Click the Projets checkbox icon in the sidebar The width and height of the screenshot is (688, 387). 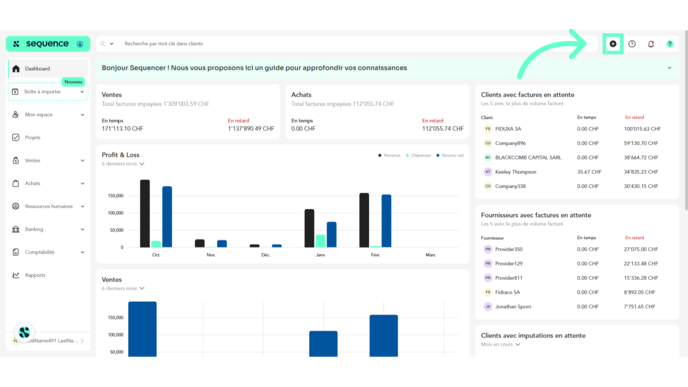point(16,137)
